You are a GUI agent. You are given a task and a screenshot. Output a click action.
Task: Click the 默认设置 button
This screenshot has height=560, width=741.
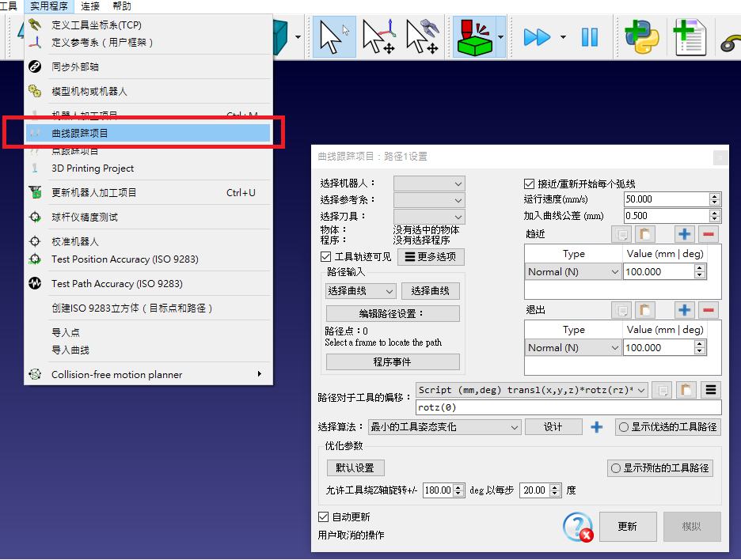355,468
